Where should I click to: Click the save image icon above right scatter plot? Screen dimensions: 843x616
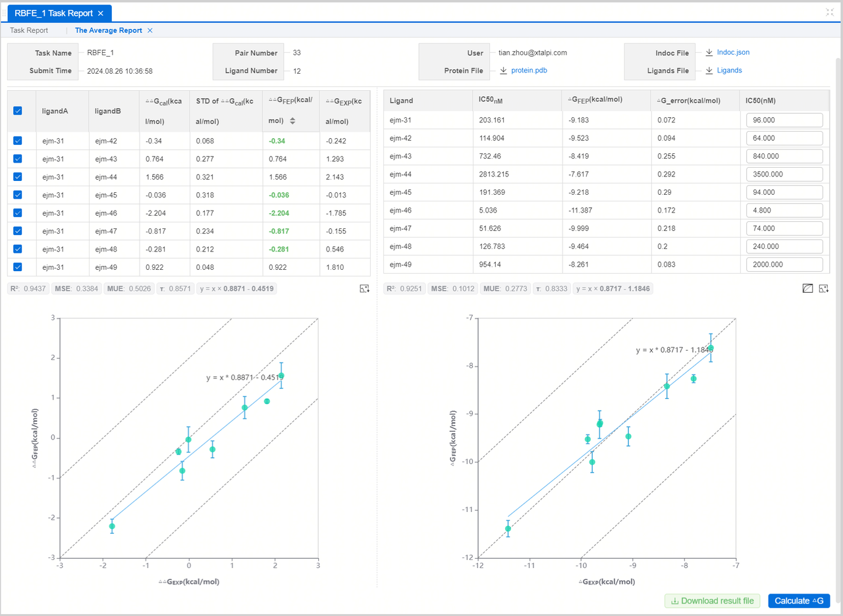pyautogui.click(x=823, y=289)
